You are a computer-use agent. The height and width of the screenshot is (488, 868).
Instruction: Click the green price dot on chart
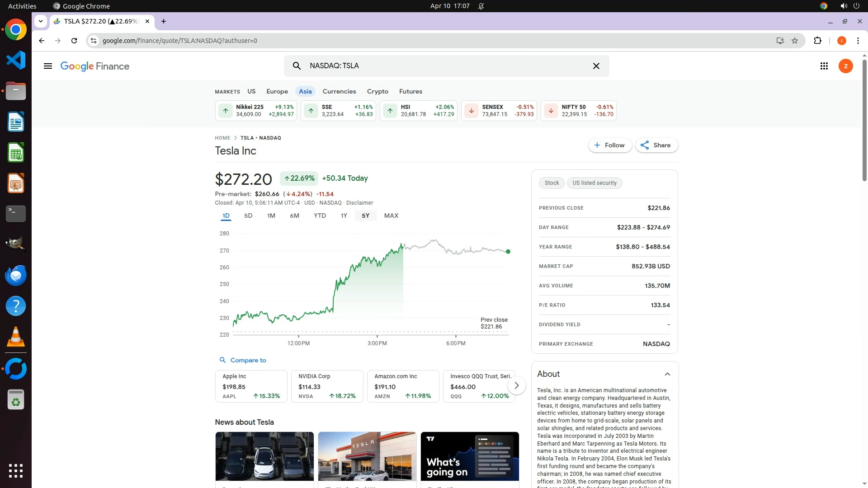point(508,252)
